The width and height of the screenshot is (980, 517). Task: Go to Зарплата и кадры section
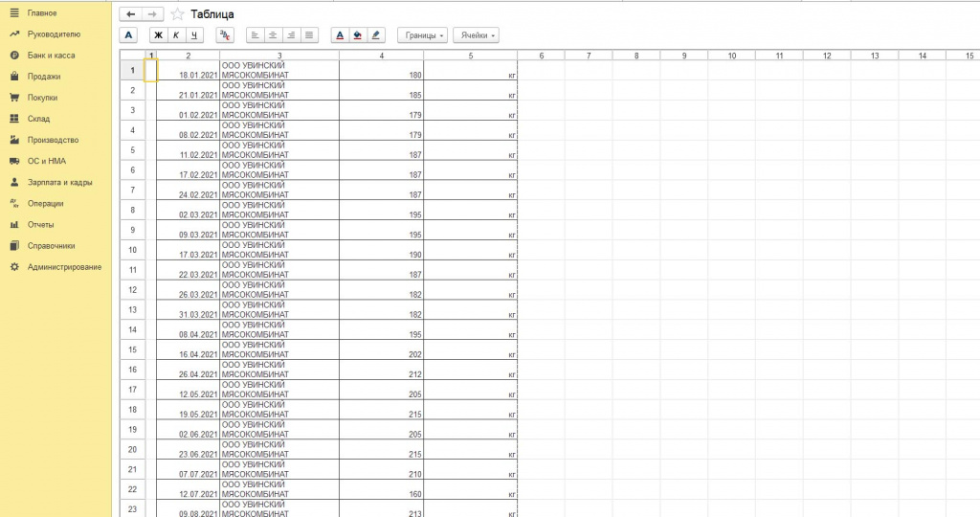point(60,183)
